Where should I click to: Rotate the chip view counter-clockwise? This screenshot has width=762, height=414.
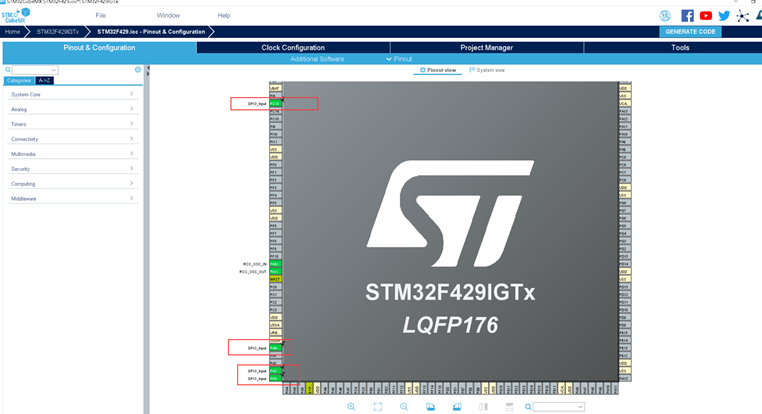(x=457, y=407)
